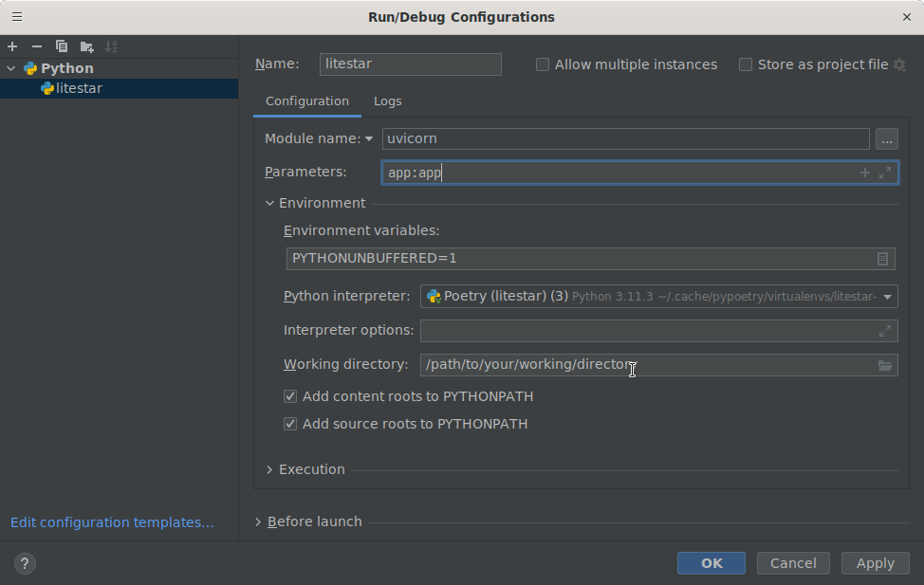
Task: Click inside the Name input field
Action: [x=410, y=64]
